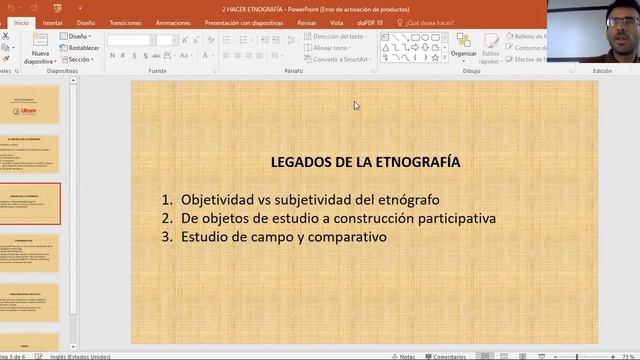Toggle strikethrough (abc) formatting

pos(156,56)
